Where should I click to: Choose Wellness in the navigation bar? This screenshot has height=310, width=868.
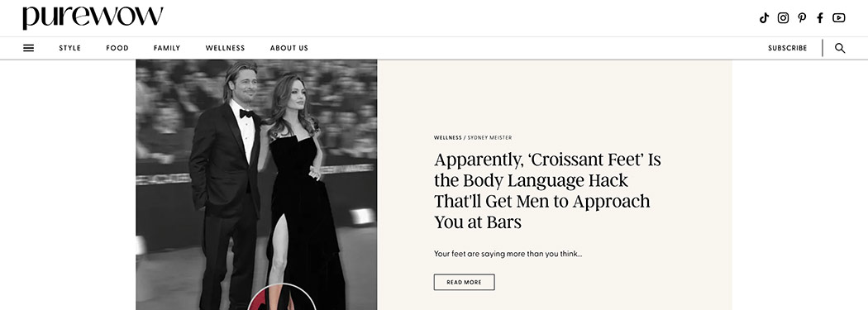pos(225,48)
